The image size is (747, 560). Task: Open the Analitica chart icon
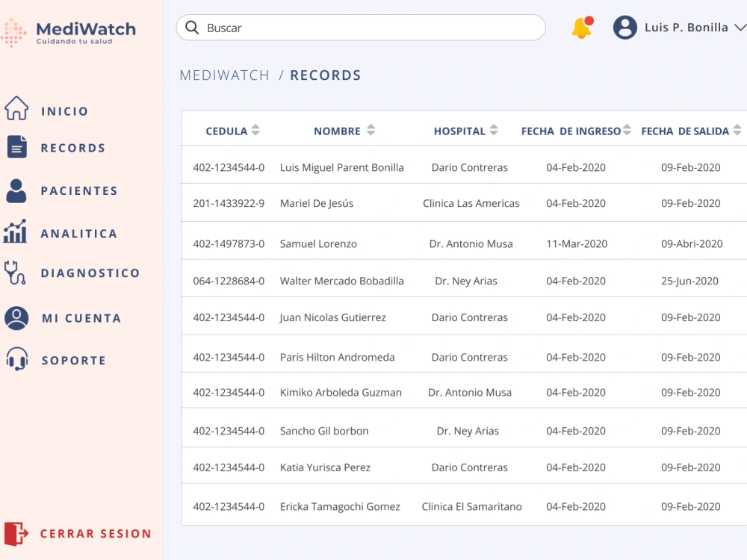tap(15, 231)
